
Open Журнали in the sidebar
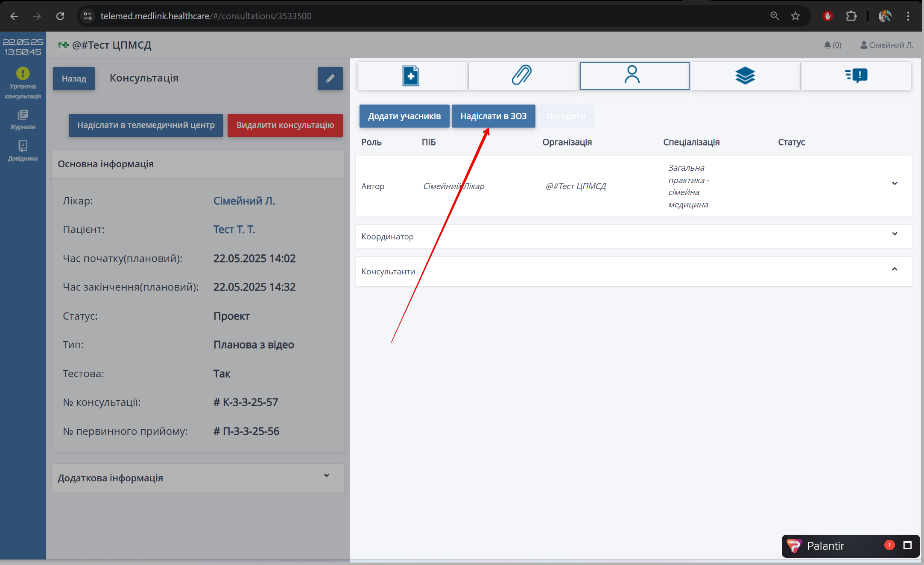(x=23, y=119)
